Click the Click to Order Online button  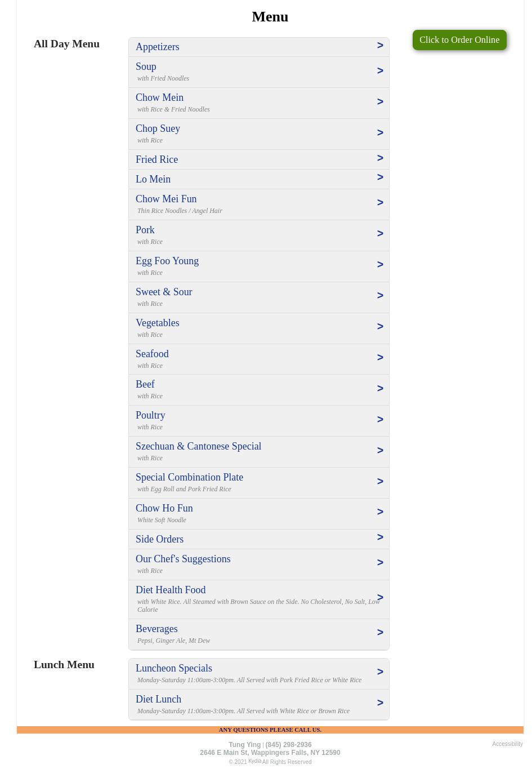[459, 40]
